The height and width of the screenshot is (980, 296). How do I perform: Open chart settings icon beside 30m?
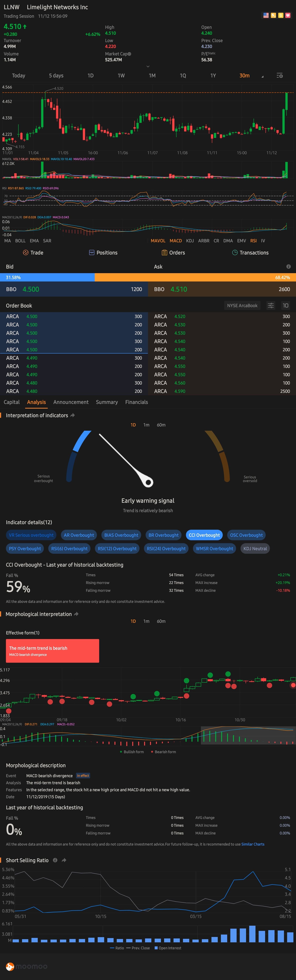(280, 76)
